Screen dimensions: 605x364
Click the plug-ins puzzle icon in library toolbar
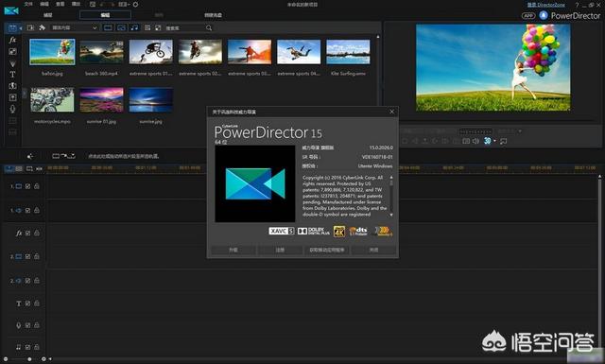pyautogui.click(x=42, y=27)
